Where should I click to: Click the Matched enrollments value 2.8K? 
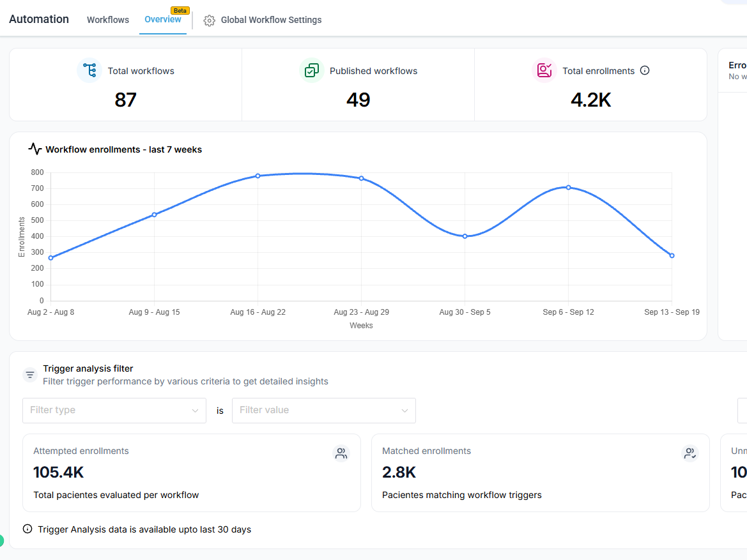[x=399, y=473]
